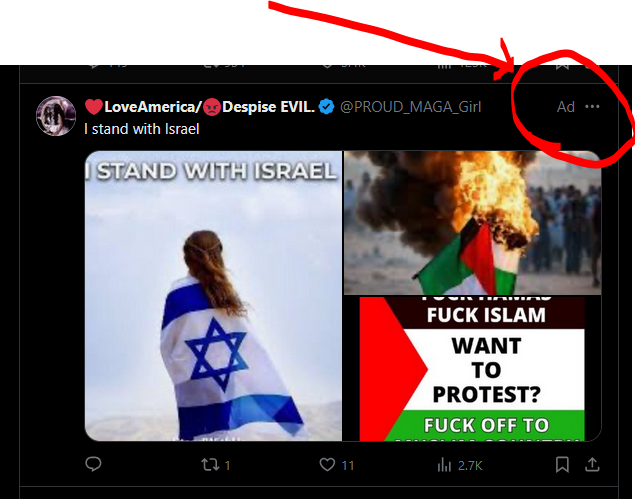
Task: Repost using the retweet arrows icon
Action: click(210, 465)
